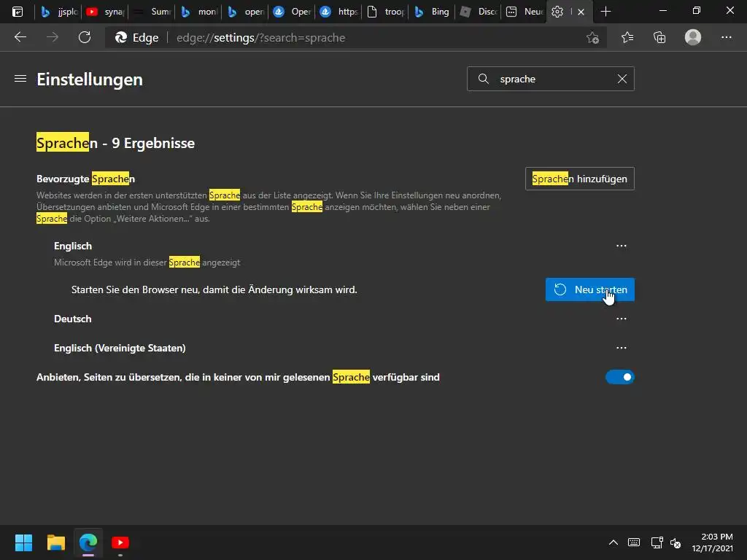
Task: Open more actions for Englisch
Action: 622,246
